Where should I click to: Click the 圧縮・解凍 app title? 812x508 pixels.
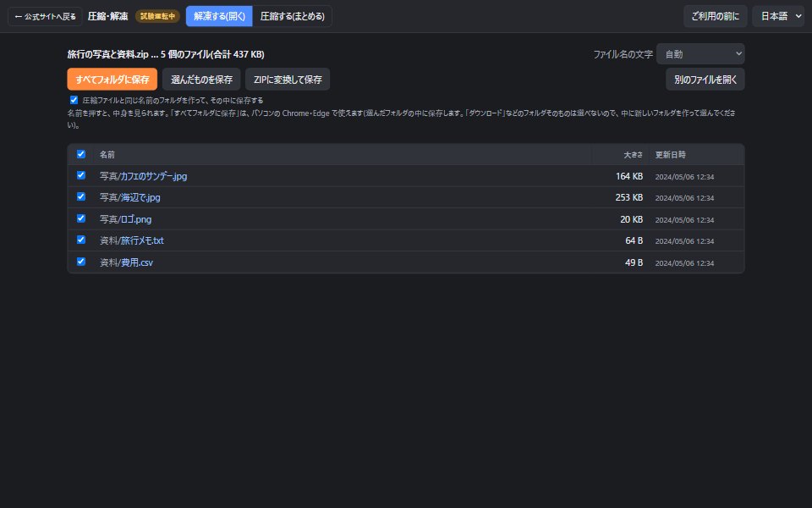tap(107, 16)
